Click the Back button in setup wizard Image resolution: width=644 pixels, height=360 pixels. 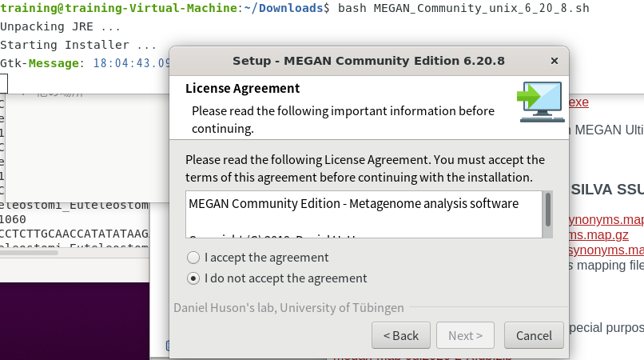pos(401,335)
